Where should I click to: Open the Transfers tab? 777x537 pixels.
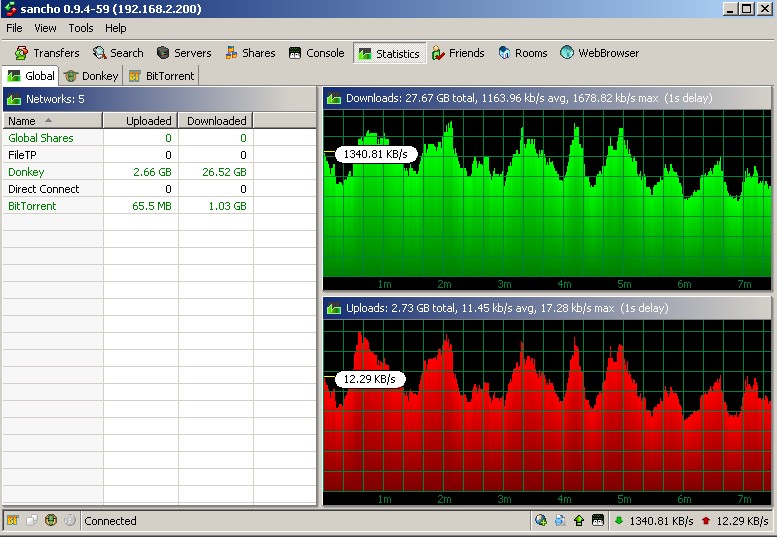point(47,53)
